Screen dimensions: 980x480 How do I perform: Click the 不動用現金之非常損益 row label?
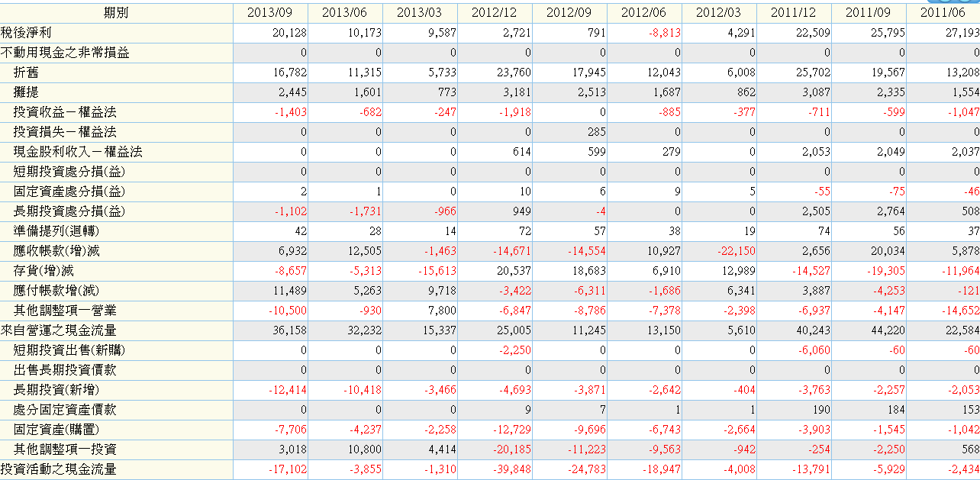coord(65,53)
